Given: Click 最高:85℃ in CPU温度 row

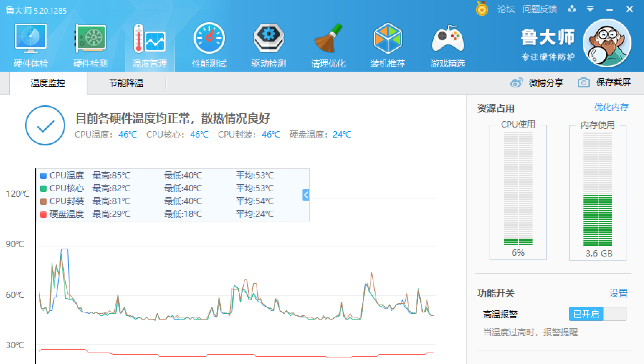Looking at the screenshot, I should coord(111,176).
